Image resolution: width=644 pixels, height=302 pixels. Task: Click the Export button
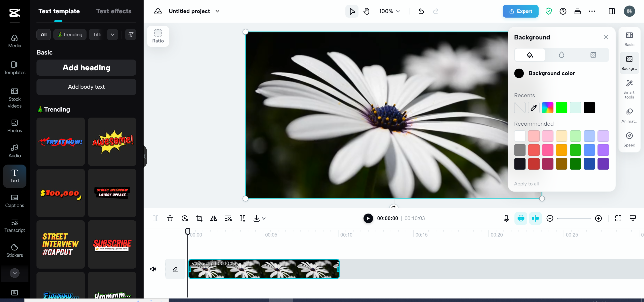(x=520, y=11)
